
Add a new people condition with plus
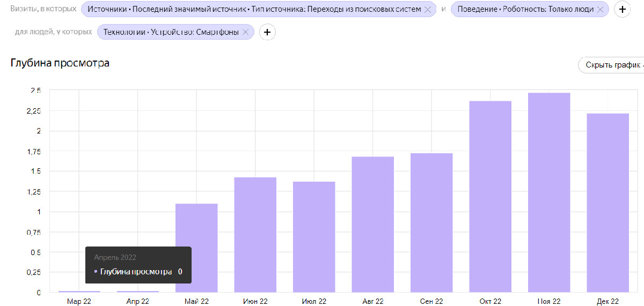click(x=267, y=32)
